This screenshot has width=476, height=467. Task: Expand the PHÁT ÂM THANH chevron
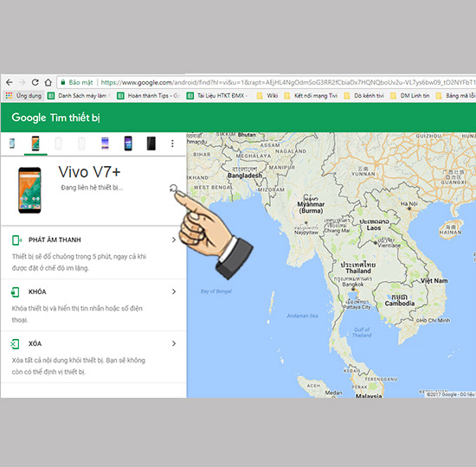click(174, 240)
